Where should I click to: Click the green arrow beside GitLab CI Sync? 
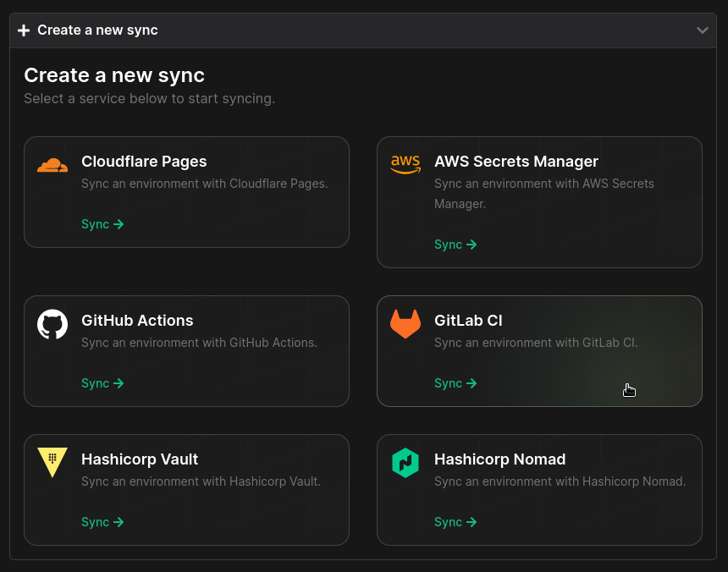473,382
